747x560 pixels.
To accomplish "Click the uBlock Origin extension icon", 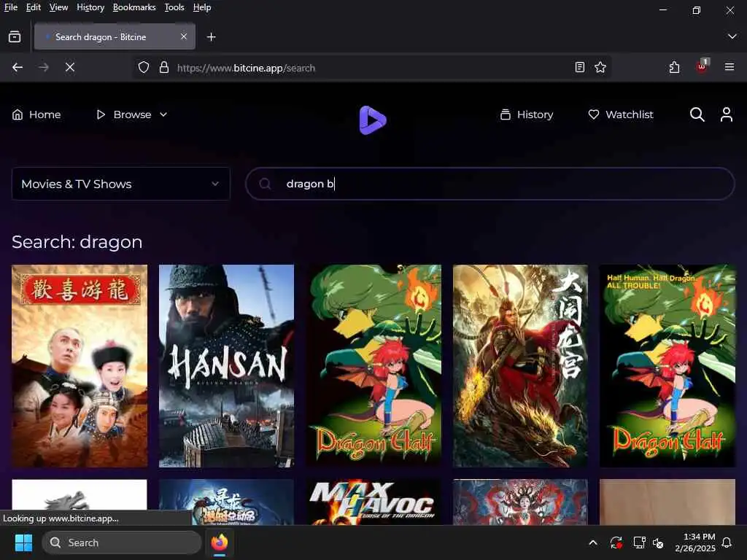I will point(703,66).
